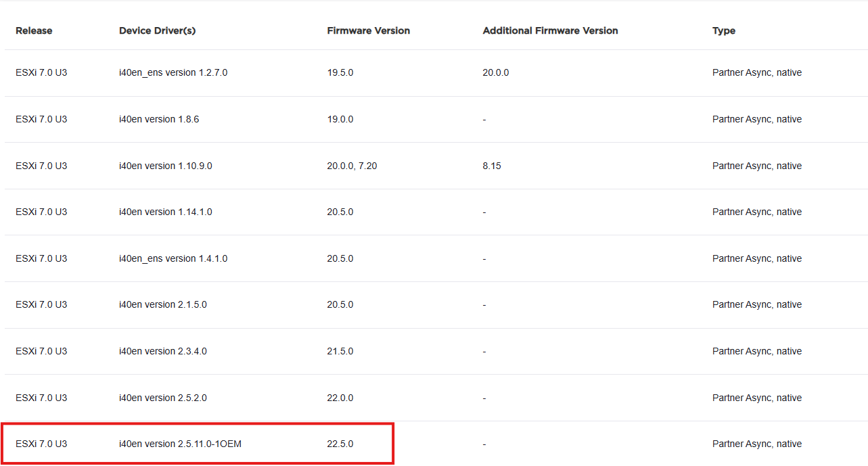Viewport: 868px width, 466px height.
Task: Select firmware version 21.5.0 cell
Action: (340, 351)
